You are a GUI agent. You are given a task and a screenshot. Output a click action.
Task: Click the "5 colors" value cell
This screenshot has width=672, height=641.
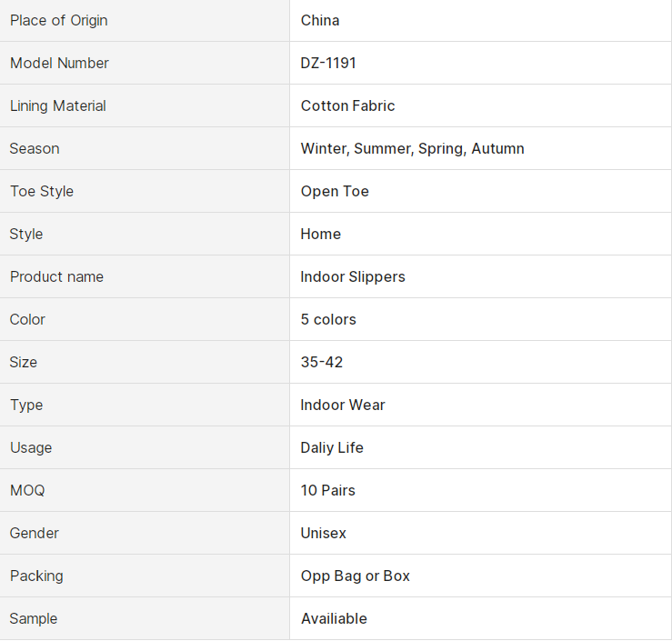tap(328, 319)
